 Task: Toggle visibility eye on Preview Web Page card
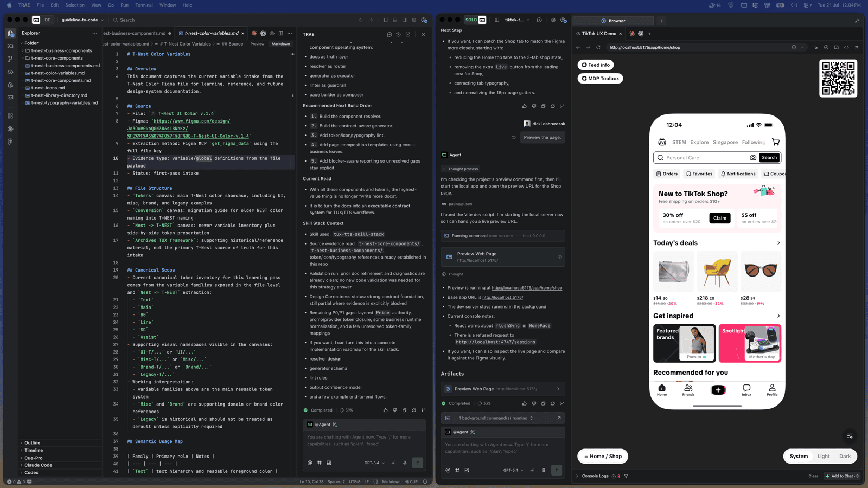(559, 257)
